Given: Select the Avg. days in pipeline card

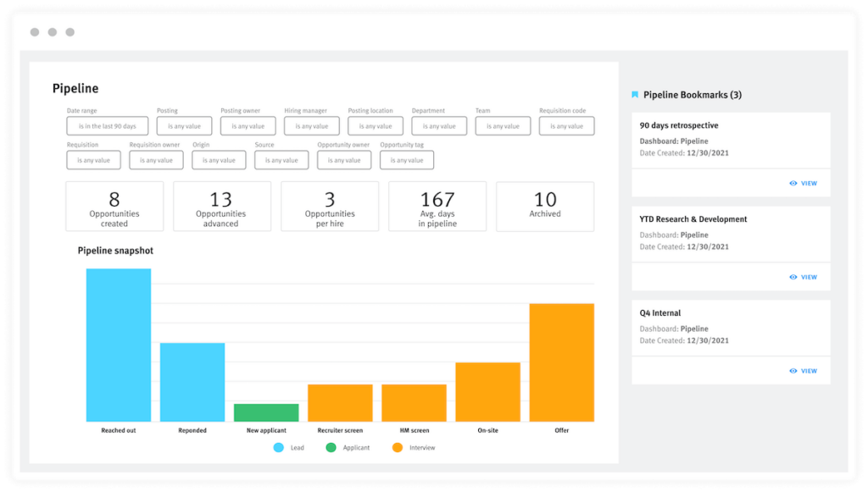Looking at the screenshot, I should click(437, 207).
